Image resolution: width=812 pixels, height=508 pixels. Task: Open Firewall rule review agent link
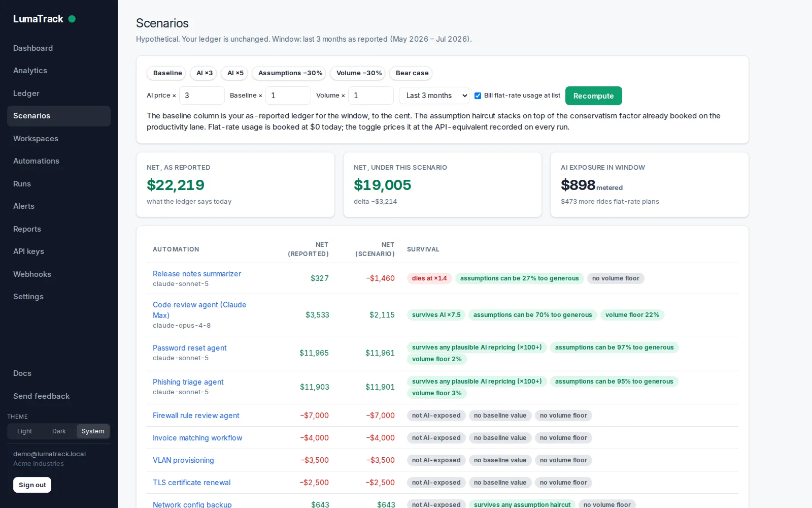point(196,416)
